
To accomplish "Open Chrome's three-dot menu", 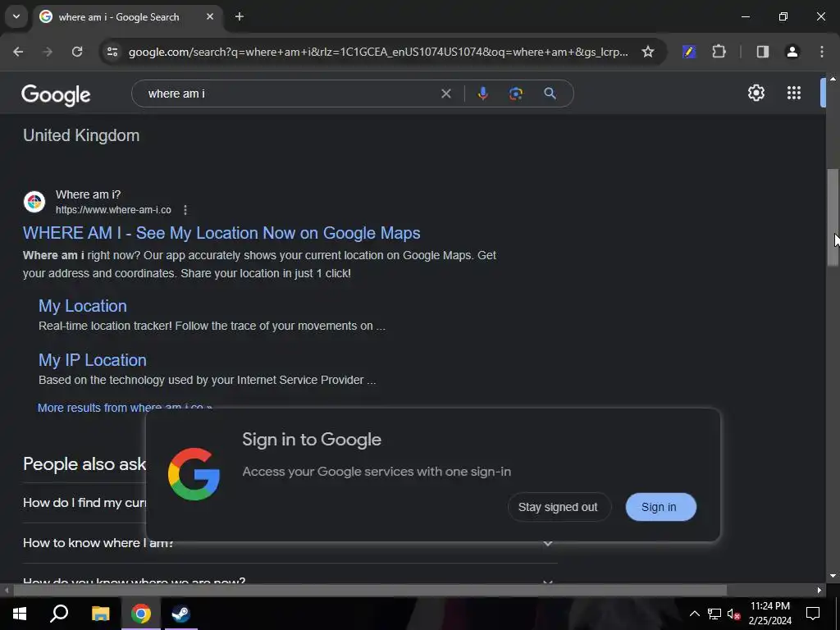I will pos(822,52).
